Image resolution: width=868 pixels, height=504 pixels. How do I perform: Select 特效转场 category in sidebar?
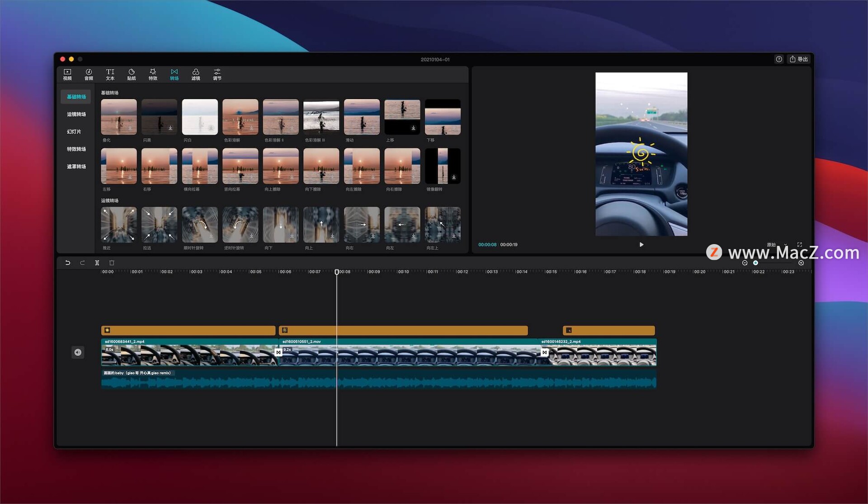(x=76, y=149)
